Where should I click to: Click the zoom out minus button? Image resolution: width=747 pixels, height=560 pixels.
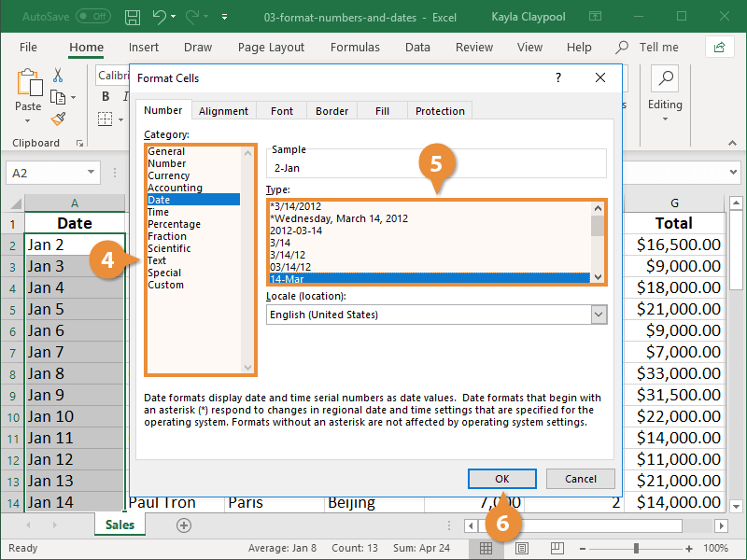[582, 549]
